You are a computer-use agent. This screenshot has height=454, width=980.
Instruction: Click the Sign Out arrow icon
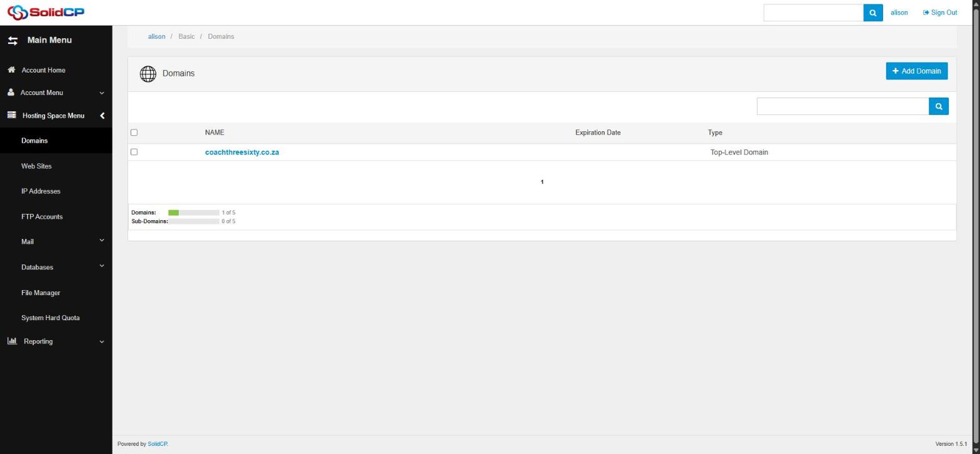(926, 13)
